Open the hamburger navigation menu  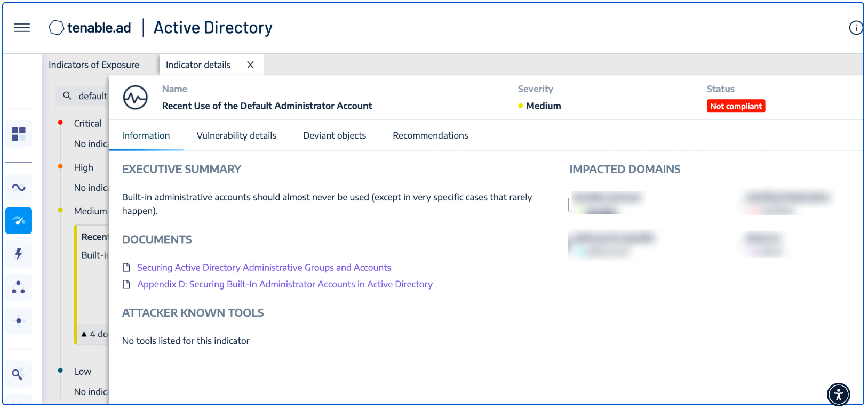pyautogui.click(x=22, y=28)
